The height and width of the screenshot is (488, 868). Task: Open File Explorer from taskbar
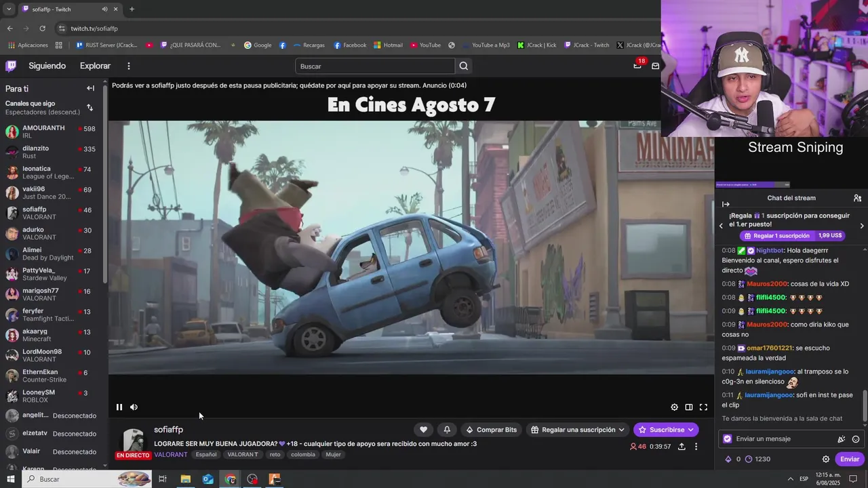[185, 479]
